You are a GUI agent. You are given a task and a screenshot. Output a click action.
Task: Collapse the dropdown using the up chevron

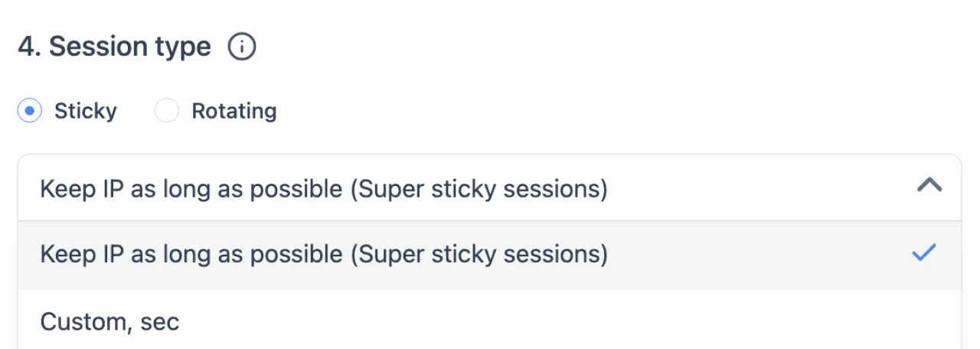[929, 185]
